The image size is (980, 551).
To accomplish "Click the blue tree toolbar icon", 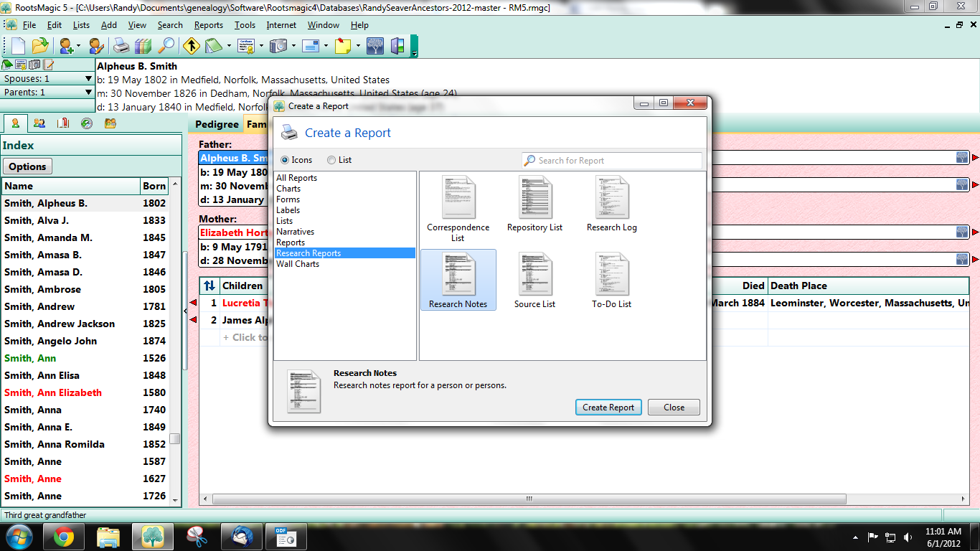I will coord(375,46).
